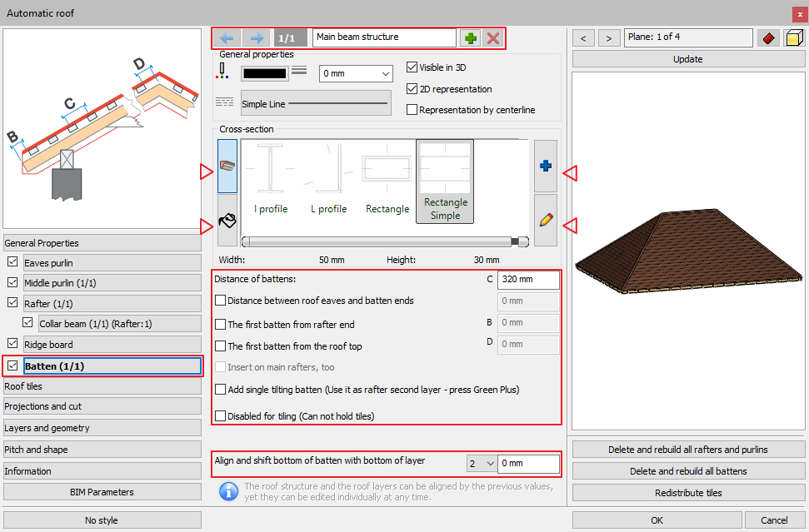Screen dimensions: 809x532
Task: Click the red roof plane material icon
Action: 767,38
